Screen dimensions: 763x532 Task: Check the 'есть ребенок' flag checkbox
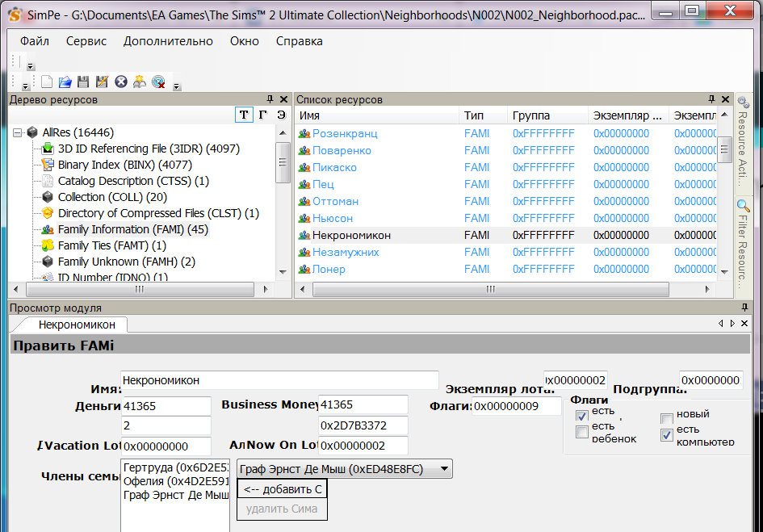point(582,433)
